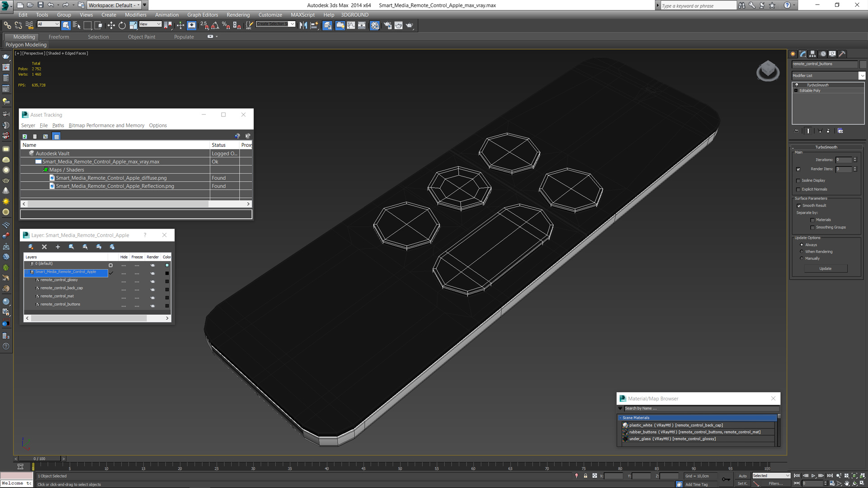The height and width of the screenshot is (488, 868).
Task: Click the Update button in TurboSmooth
Action: click(826, 269)
